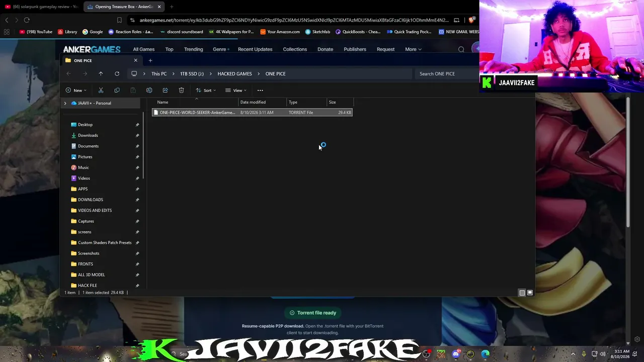Open the AnkerGames site search icon

coord(461,49)
